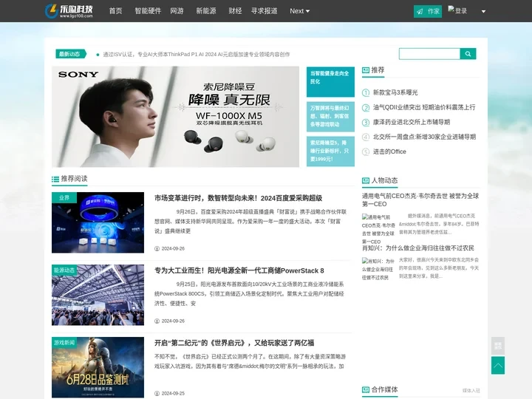Open 新款宝马3系曝光 article
The image size is (532, 399).
coord(395,92)
